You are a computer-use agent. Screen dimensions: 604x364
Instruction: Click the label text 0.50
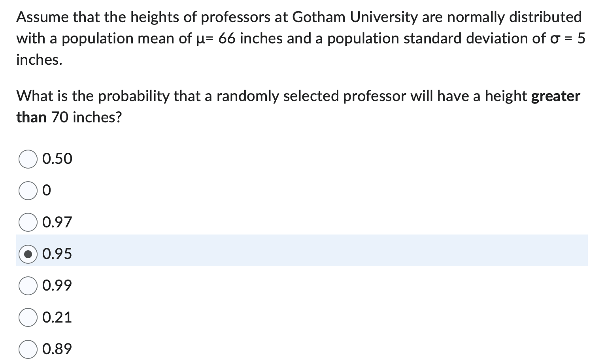coord(57,159)
